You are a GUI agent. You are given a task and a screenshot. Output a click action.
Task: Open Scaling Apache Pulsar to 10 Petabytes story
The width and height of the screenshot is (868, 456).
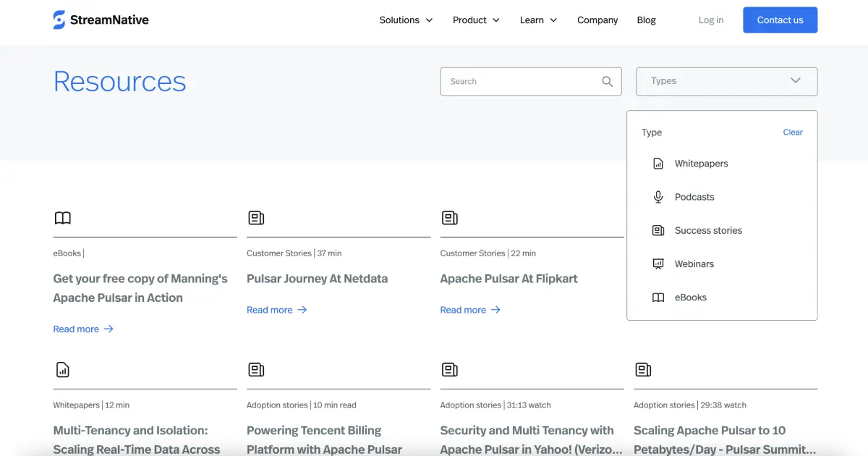(725, 440)
